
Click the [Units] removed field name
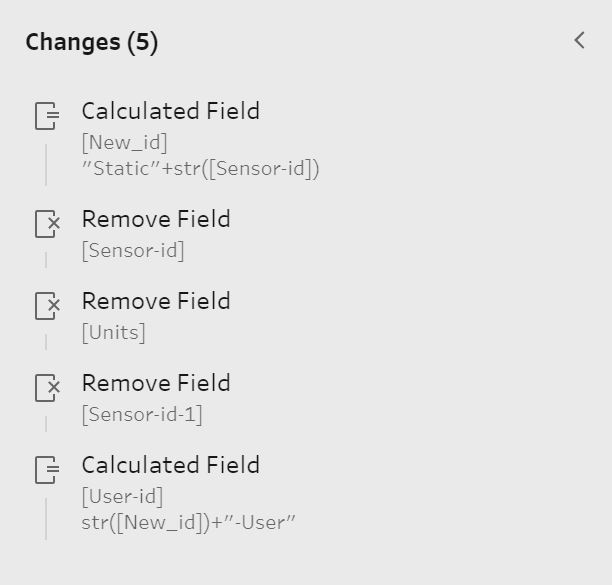pos(113,333)
